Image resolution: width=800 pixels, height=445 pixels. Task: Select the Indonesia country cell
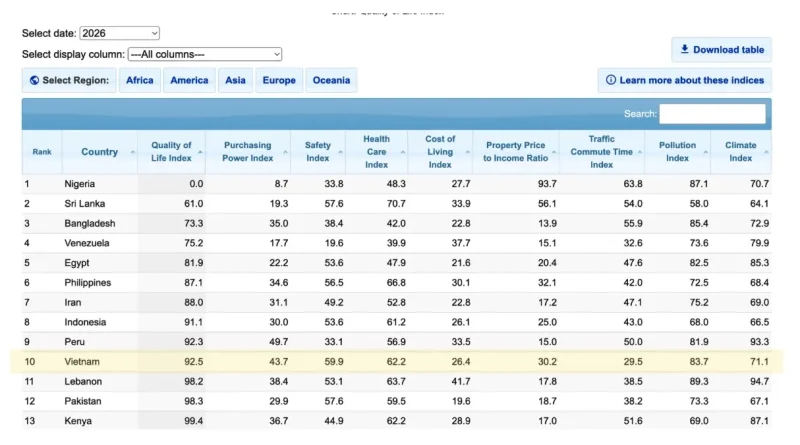(85, 322)
